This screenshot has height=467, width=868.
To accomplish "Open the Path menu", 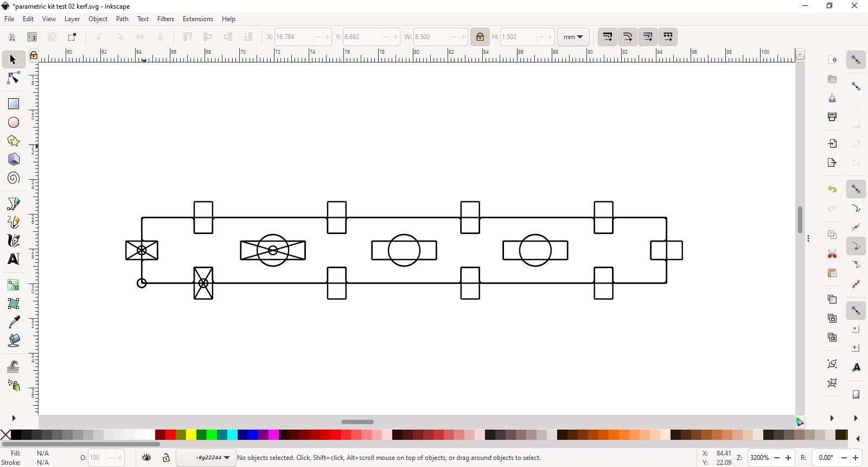I will pos(123,18).
